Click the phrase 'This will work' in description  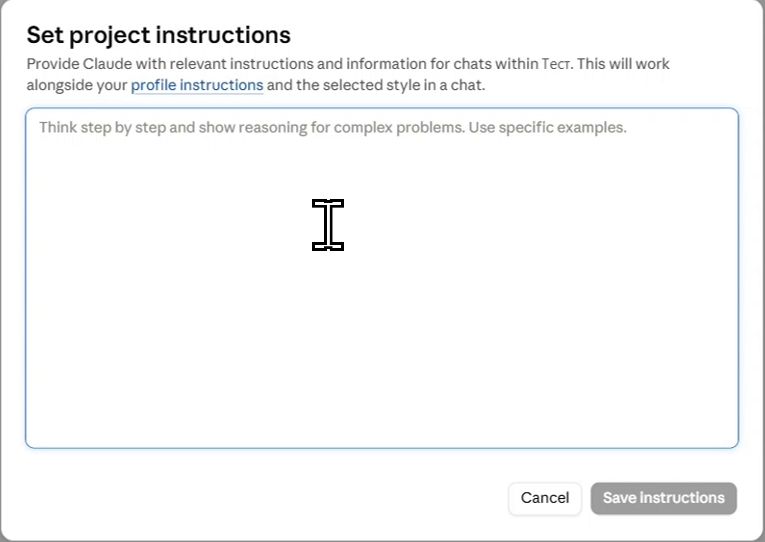coord(624,64)
